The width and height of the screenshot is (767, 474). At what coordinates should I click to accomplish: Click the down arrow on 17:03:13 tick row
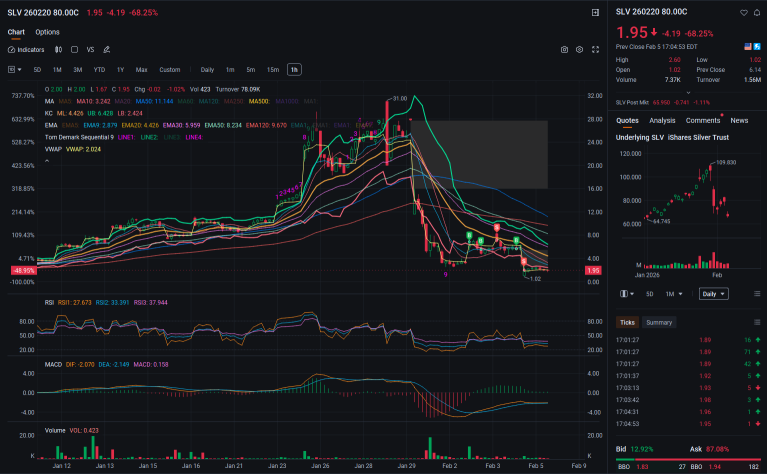point(758,388)
